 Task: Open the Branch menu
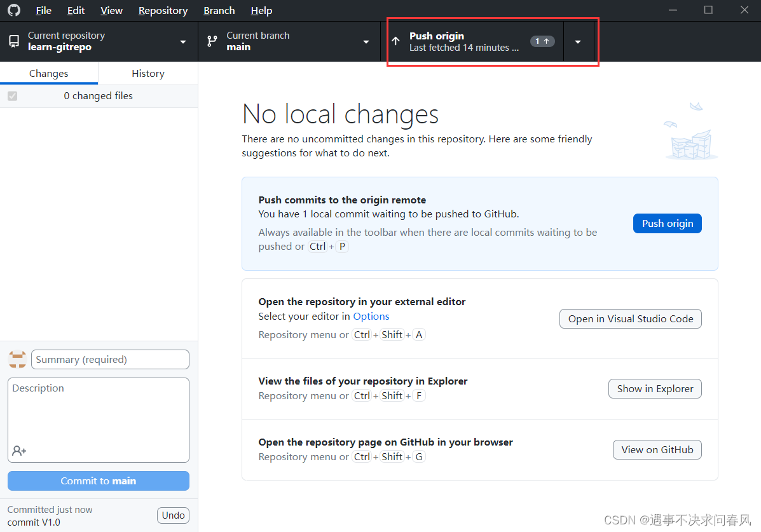pos(219,10)
